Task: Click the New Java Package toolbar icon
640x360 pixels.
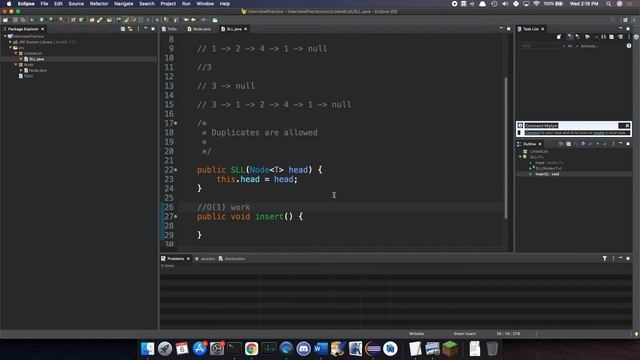Action: point(73,20)
